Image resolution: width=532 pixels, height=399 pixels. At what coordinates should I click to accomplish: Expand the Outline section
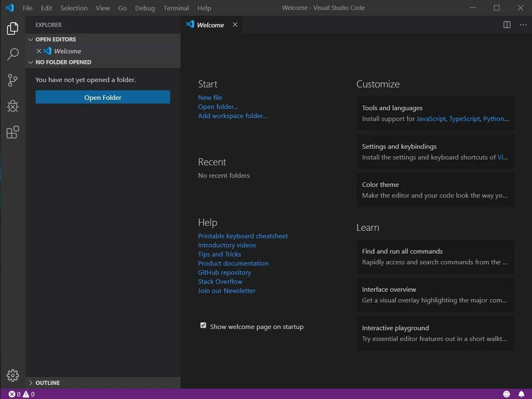pos(31,383)
